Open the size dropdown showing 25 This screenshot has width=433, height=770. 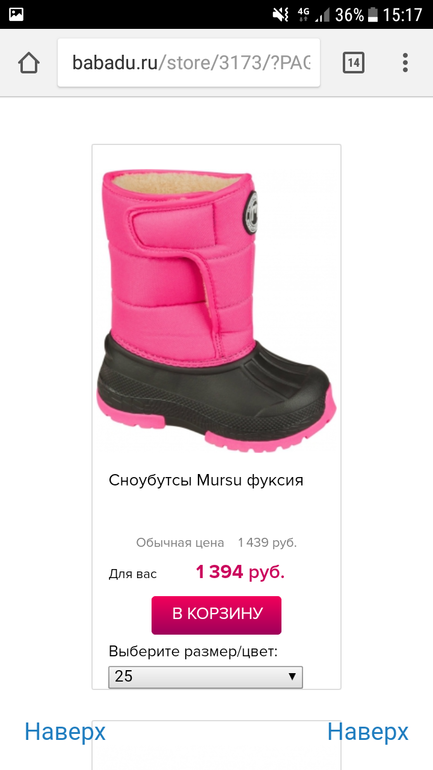click(x=205, y=677)
